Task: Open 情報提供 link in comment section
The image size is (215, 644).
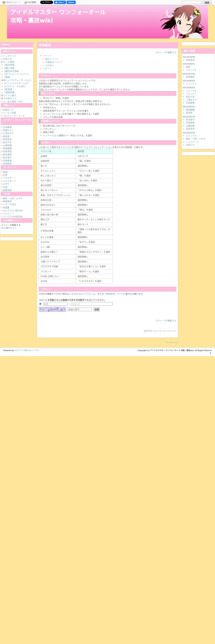Action: (110, 294)
